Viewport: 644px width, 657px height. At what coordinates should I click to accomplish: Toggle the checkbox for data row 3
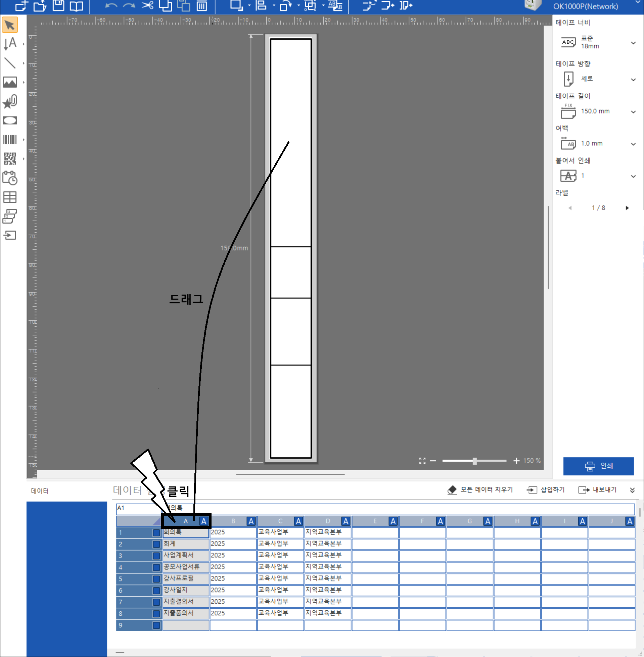pos(156,556)
